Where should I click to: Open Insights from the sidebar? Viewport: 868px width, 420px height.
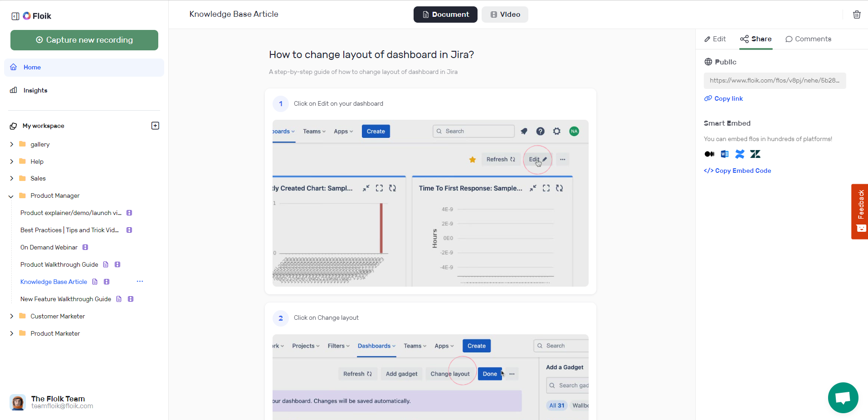[x=35, y=90]
